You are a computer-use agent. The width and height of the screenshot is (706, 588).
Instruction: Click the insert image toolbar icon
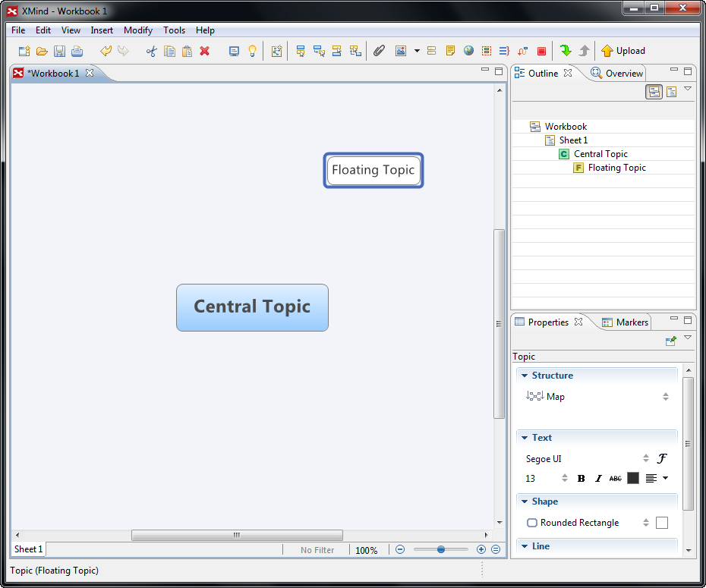[400, 51]
